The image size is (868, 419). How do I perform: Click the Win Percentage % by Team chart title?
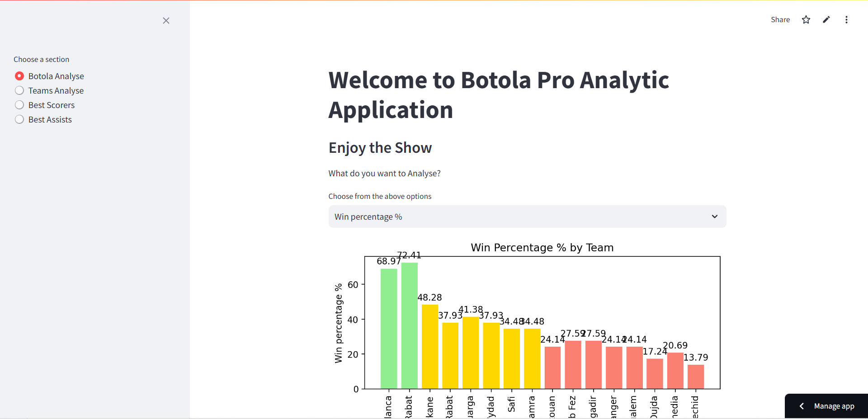pos(542,247)
